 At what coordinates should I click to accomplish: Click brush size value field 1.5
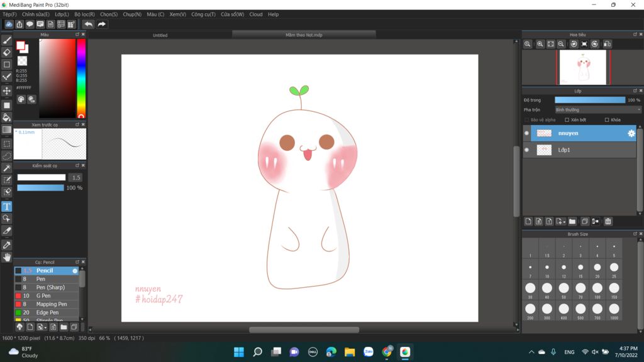[76, 178]
